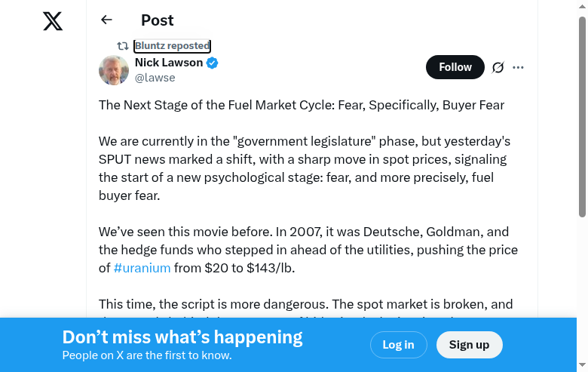Click the Nick Lawson display name
The image size is (588, 372).
[x=169, y=63]
